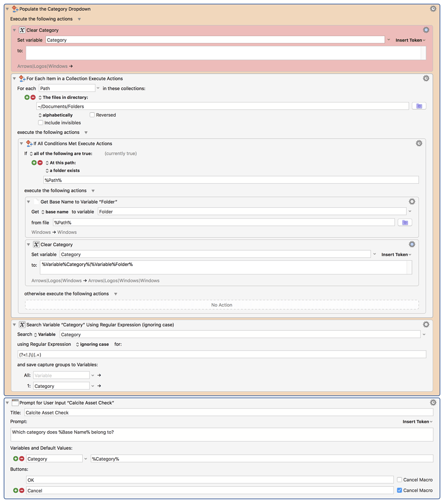Screen dimensions: 444x504
Task: Open the Insert Token dropdown in the Prompt action
Action: [x=417, y=421]
